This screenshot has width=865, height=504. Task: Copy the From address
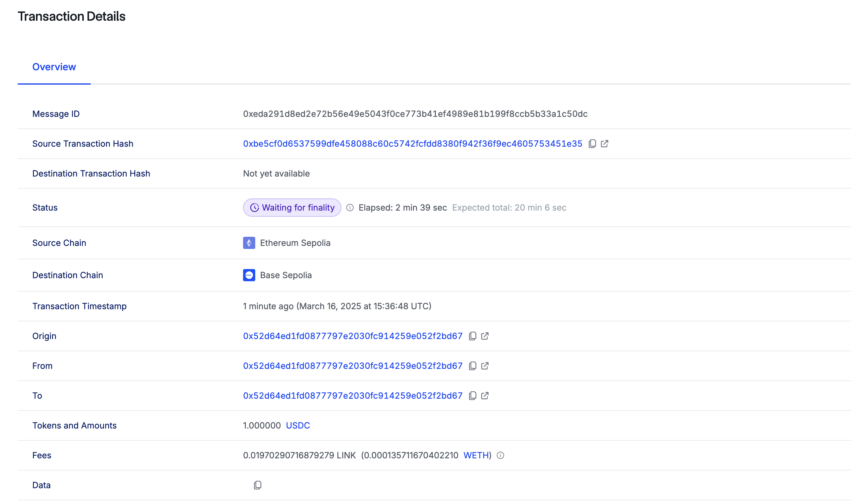click(x=472, y=366)
